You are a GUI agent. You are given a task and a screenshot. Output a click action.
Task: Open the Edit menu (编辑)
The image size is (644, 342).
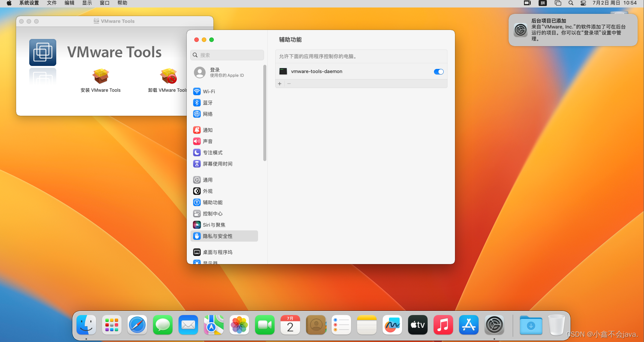click(69, 3)
